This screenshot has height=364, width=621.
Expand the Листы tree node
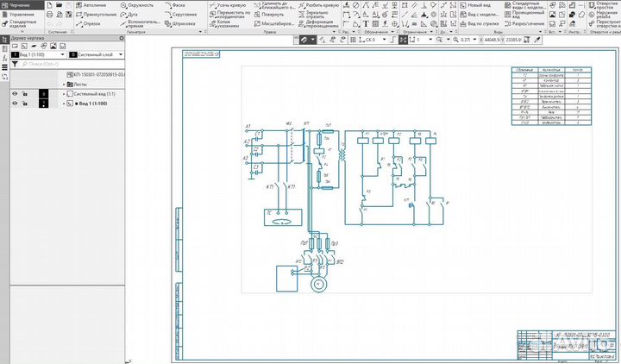click(65, 85)
